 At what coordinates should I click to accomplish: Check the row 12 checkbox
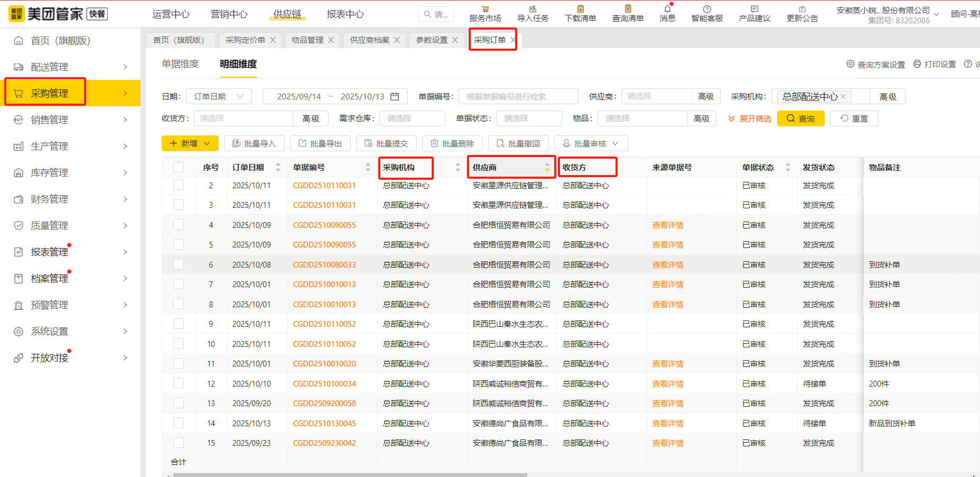click(179, 383)
